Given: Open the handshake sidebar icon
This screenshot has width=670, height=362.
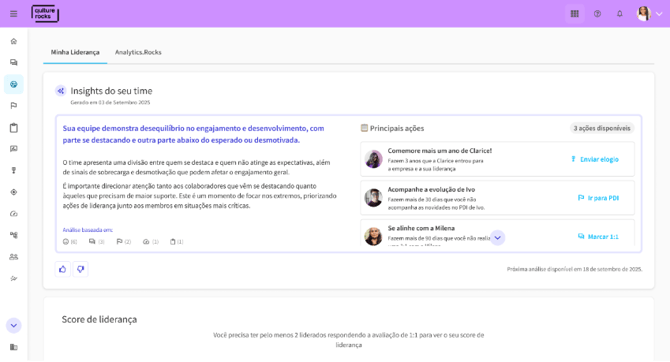Looking at the screenshot, I should pyautogui.click(x=14, y=279).
